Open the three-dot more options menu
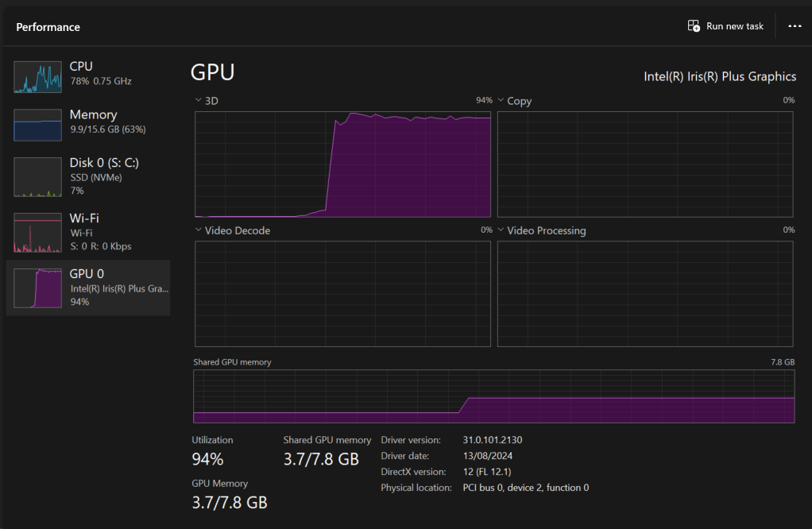The width and height of the screenshot is (812, 529). pos(795,26)
